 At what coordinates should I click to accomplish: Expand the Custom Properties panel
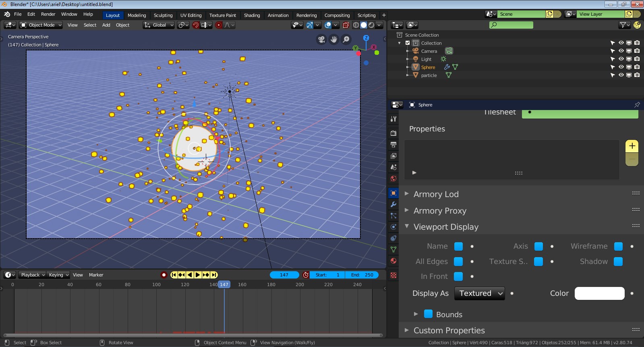[407, 330]
